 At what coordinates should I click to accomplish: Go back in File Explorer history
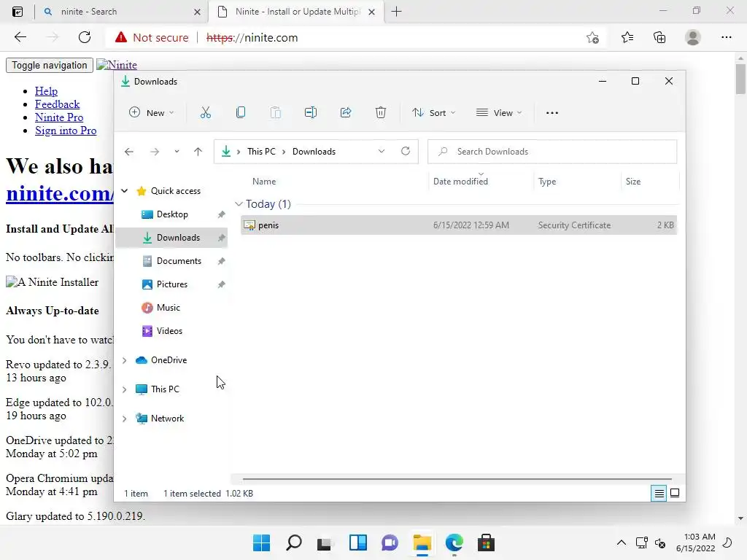click(129, 152)
